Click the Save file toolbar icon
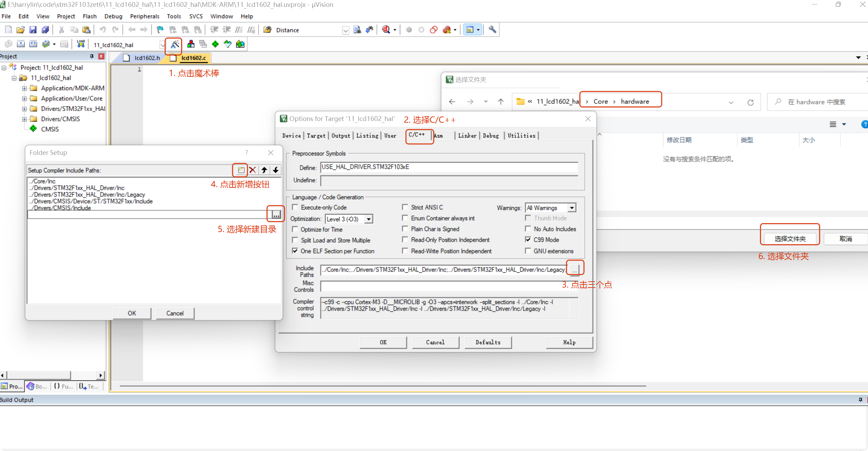This screenshot has width=868, height=451. pyautogui.click(x=33, y=30)
